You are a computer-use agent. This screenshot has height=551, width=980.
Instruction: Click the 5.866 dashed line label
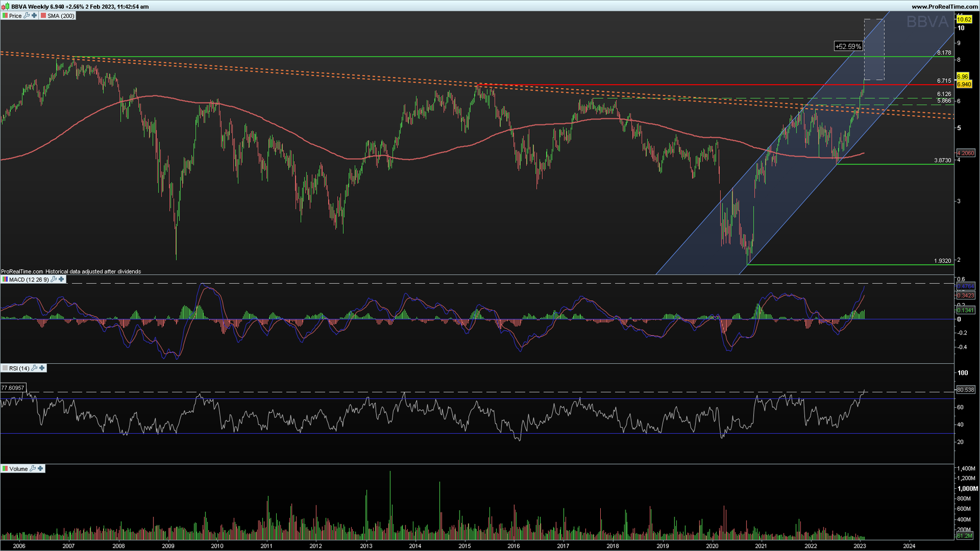pyautogui.click(x=944, y=101)
